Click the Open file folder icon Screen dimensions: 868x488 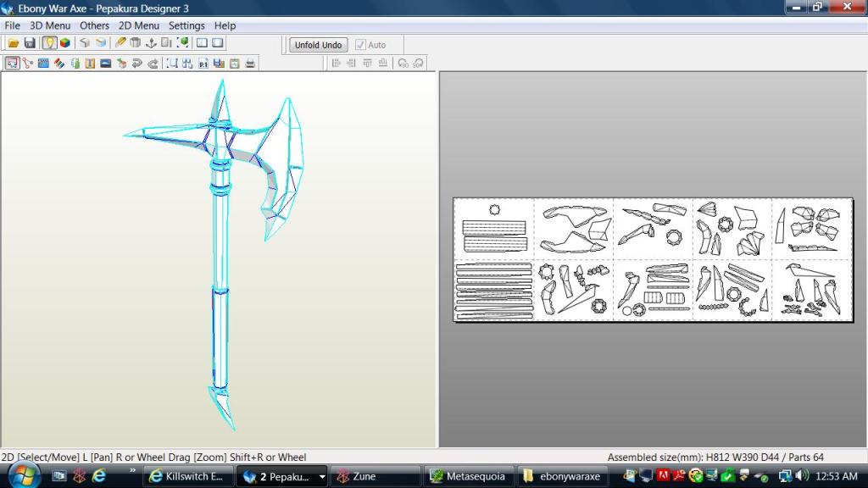point(14,43)
